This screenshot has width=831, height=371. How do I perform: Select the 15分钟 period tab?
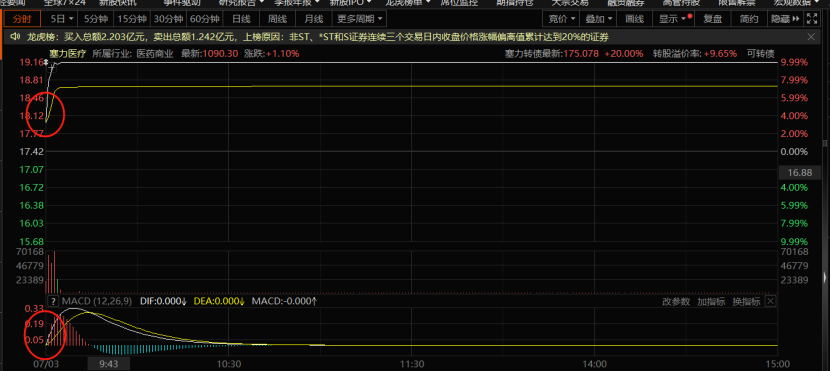132,20
